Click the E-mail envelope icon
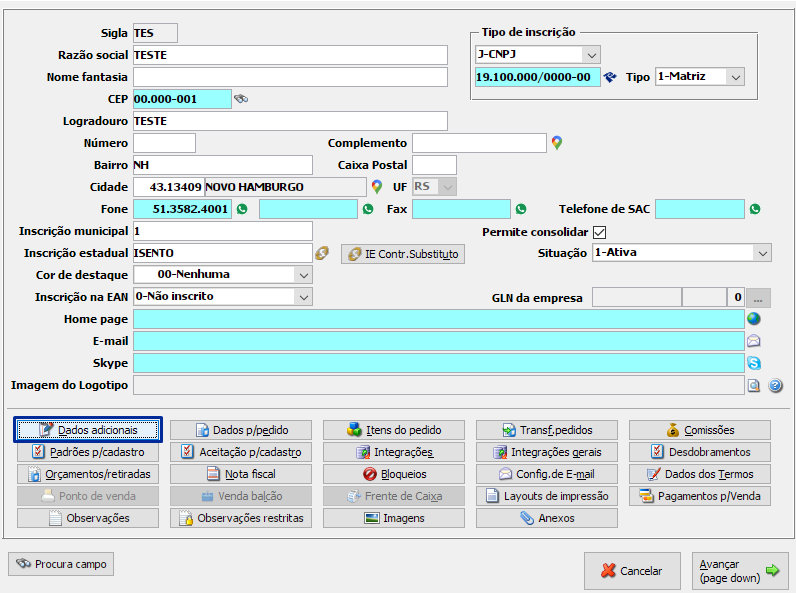 pos(754,341)
